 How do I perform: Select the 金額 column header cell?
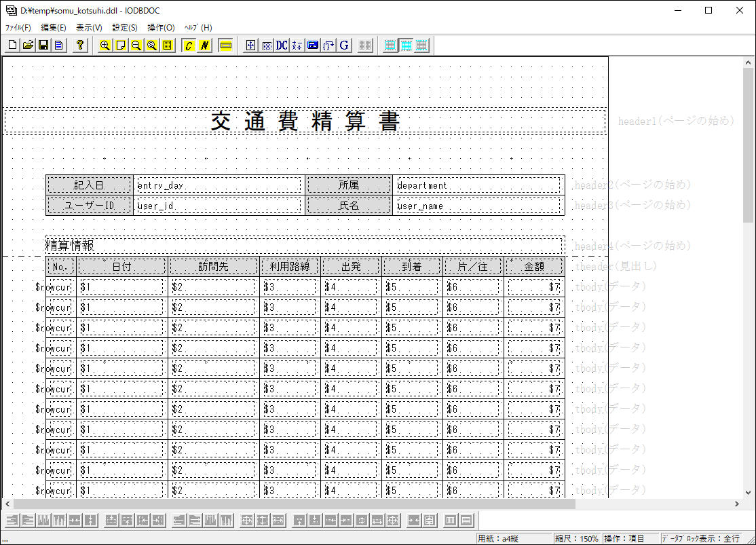[534, 267]
